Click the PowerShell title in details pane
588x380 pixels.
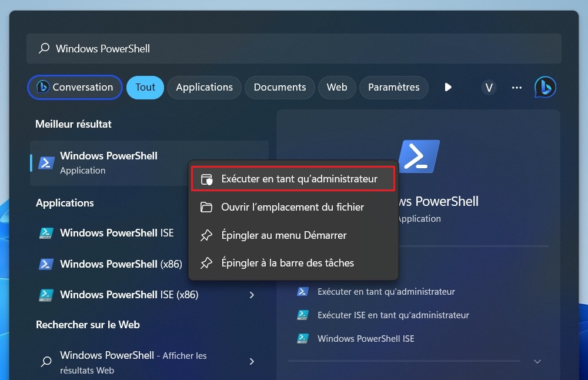click(439, 201)
